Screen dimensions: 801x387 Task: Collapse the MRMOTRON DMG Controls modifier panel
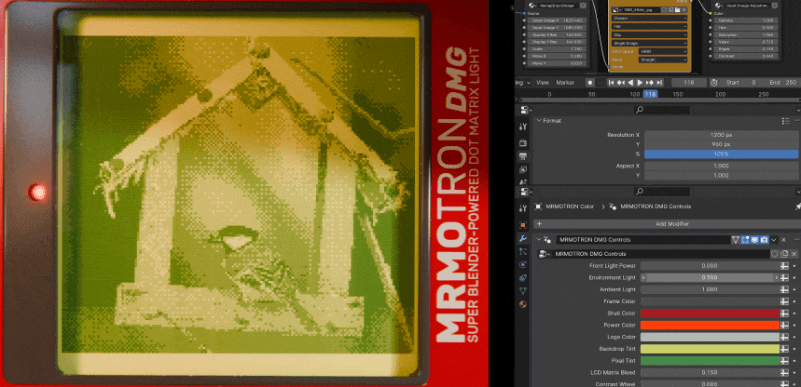(539, 239)
